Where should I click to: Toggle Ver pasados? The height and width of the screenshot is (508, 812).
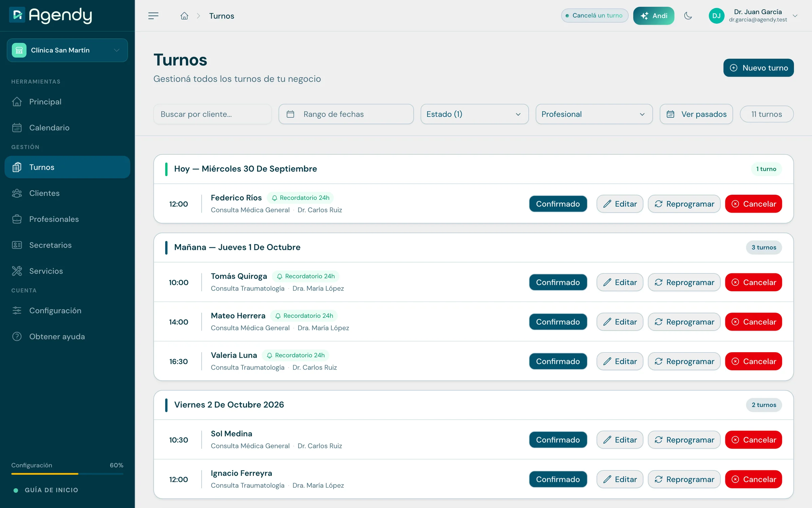[x=696, y=114]
